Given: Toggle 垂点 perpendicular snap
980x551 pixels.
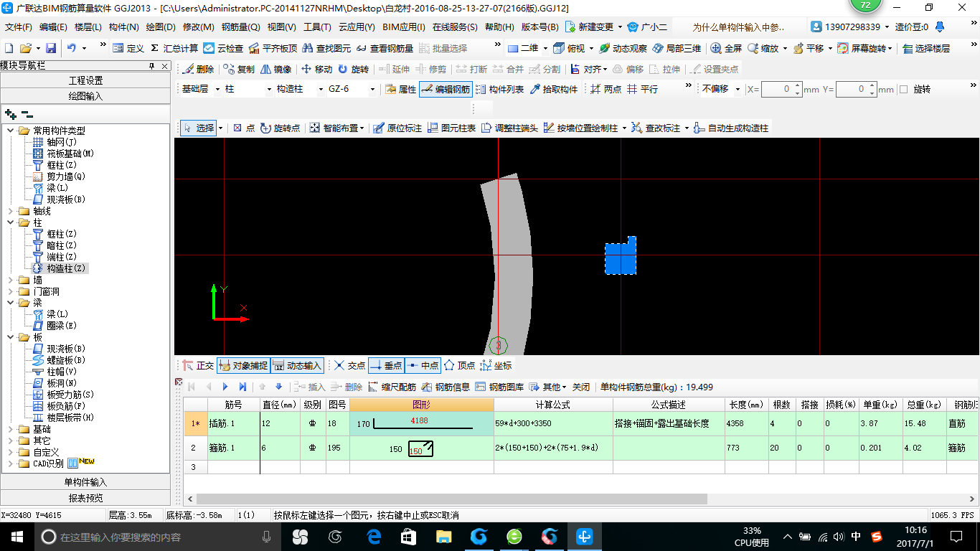Looking at the screenshot, I should click(386, 366).
